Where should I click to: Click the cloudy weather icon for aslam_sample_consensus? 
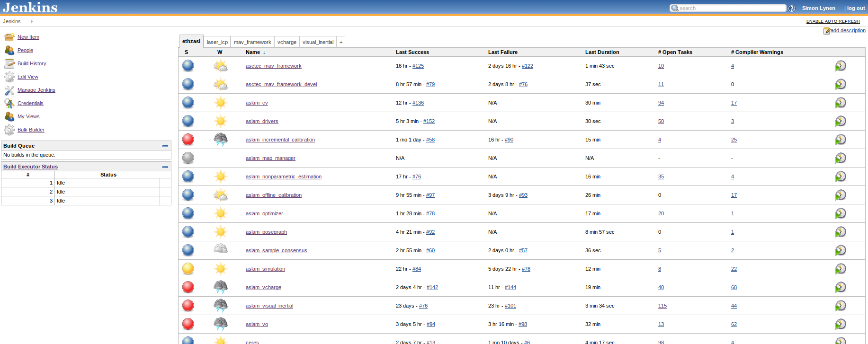pos(221,249)
